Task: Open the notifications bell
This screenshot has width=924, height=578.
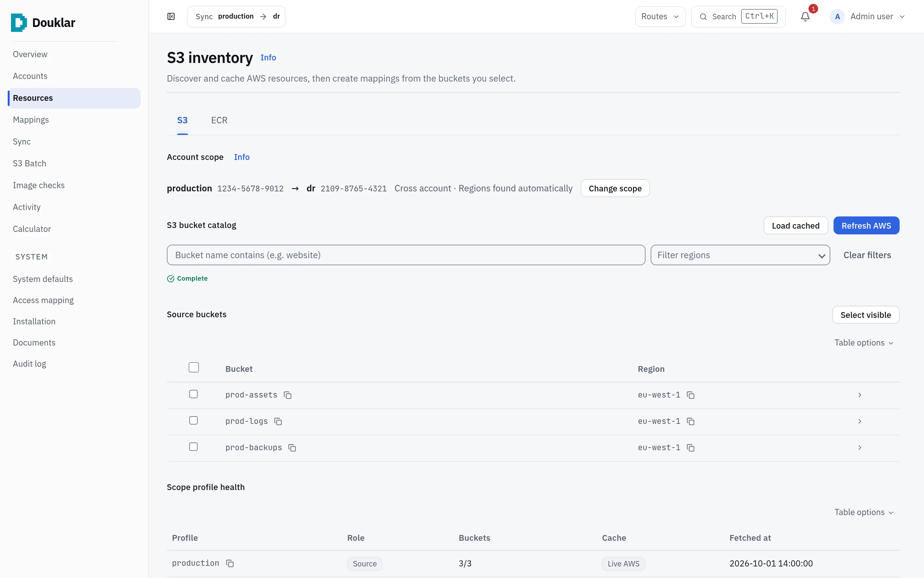Action: tap(805, 16)
